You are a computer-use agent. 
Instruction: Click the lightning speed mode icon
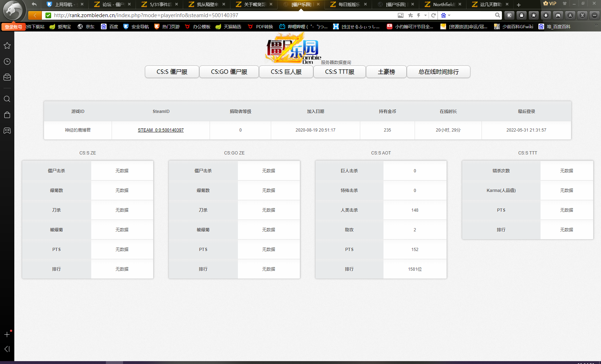coord(419,15)
